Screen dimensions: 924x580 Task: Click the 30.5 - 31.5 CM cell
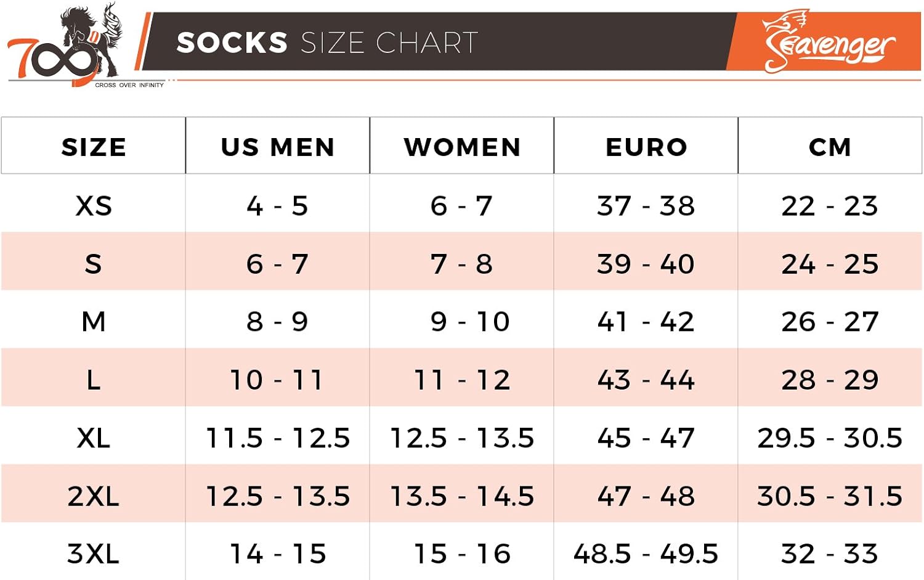click(830, 496)
